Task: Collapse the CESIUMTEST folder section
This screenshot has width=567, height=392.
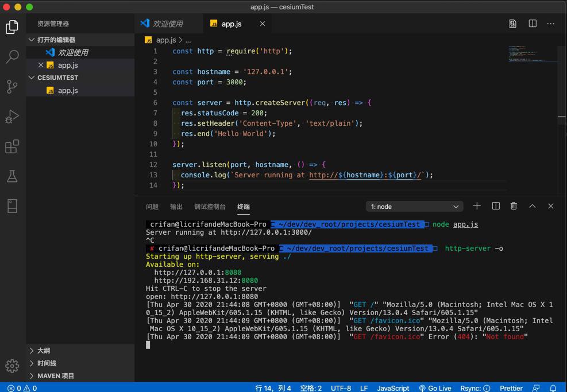Action: (x=57, y=77)
